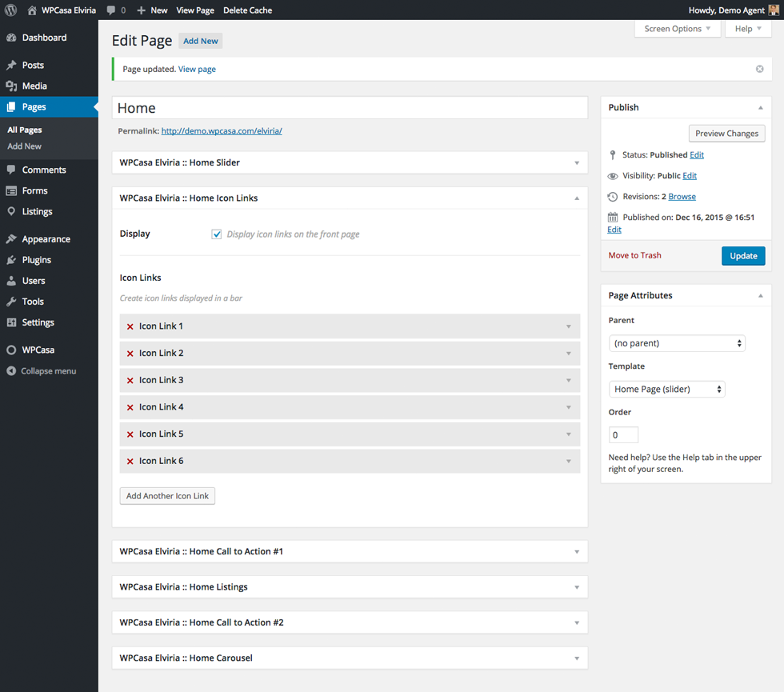Click the page title field
The image size is (784, 692).
(x=350, y=108)
